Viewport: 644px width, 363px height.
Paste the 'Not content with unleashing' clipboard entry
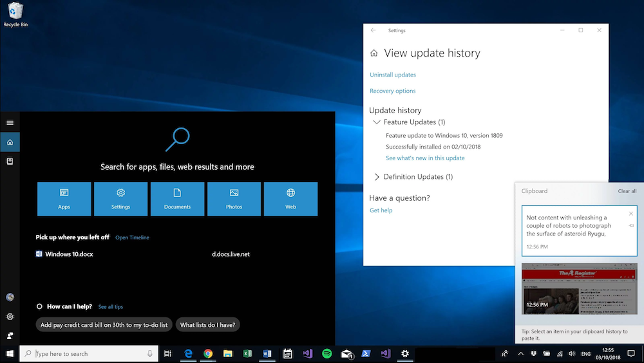click(579, 230)
